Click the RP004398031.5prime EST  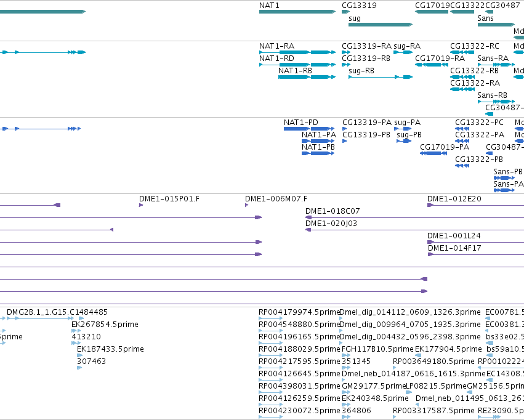pyautogui.click(x=271, y=393)
